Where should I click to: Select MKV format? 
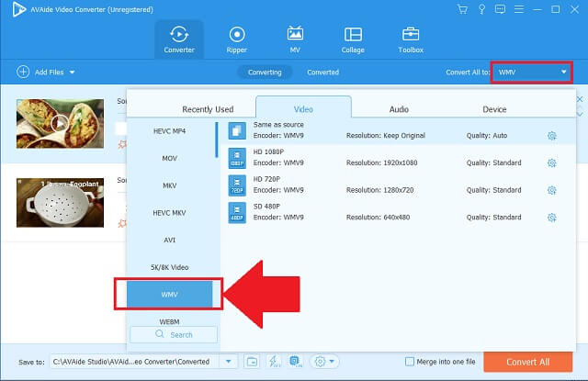click(x=169, y=185)
